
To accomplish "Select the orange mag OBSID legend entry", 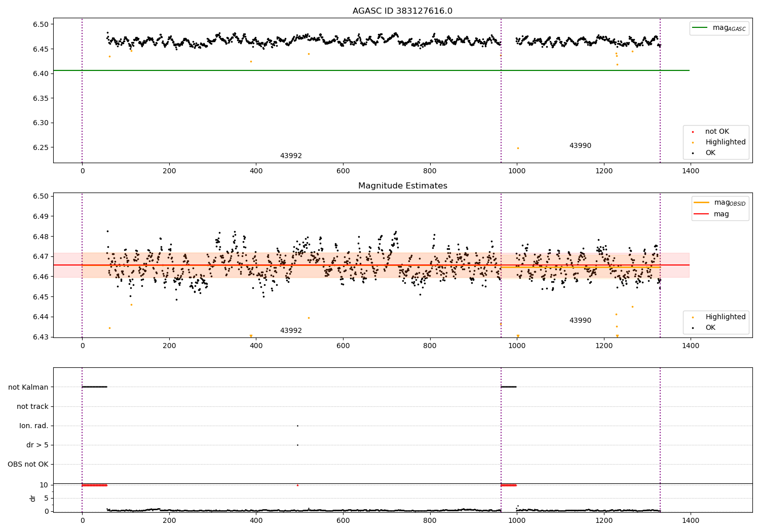I will point(720,203).
